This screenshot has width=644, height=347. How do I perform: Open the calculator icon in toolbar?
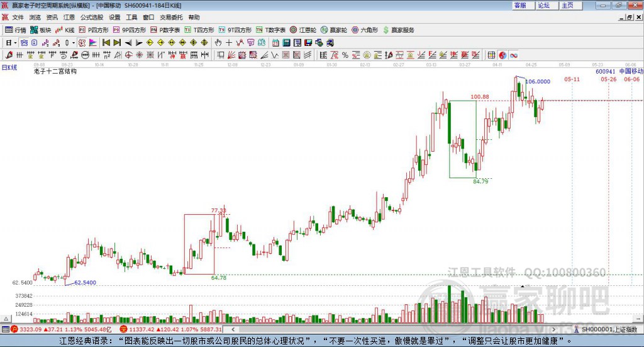tap(286, 43)
